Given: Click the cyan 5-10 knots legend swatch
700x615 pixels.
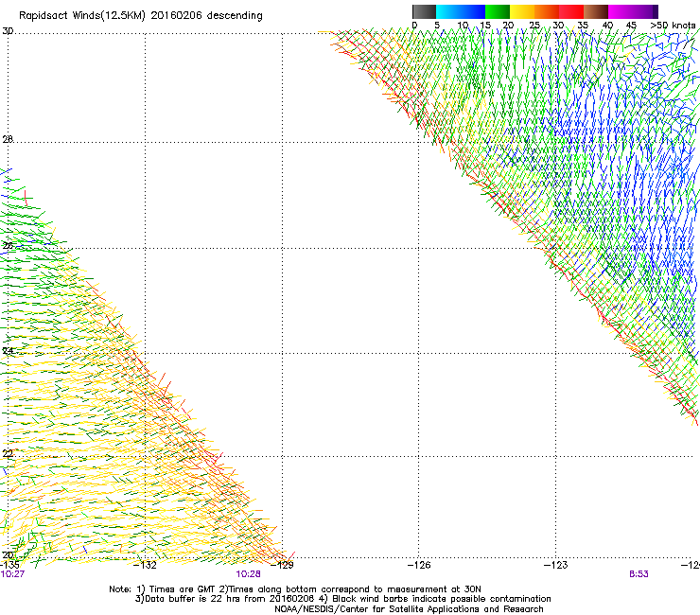Looking at the screenshot, I should 448,11.
